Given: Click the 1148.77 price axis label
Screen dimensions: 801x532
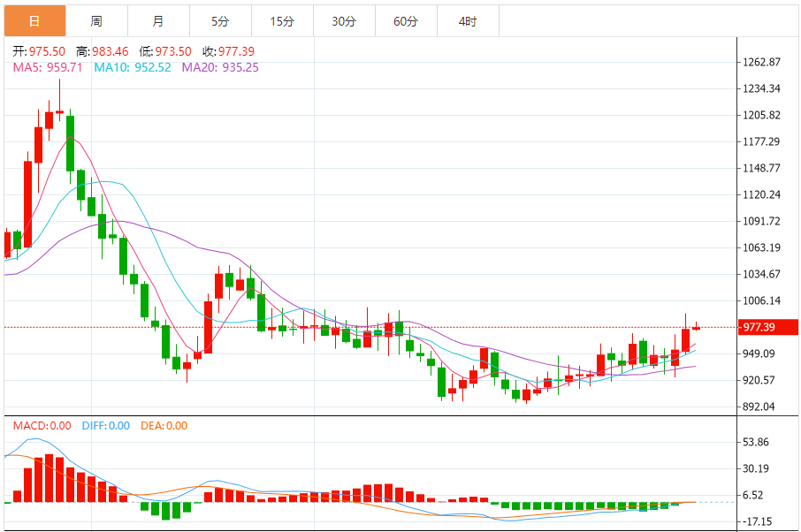Looking at the screenshot, I should tap(761, 169).
